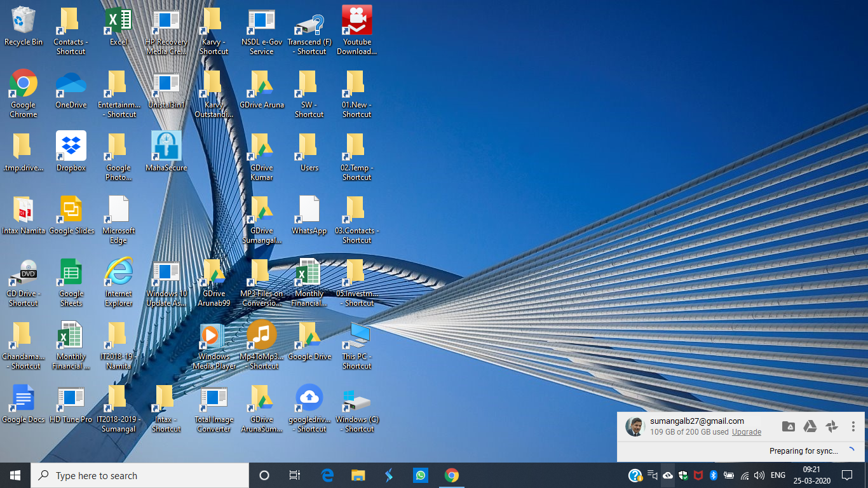Focus the Type here to search box
This screenshot has width=868, height=488.
[140, 475]
